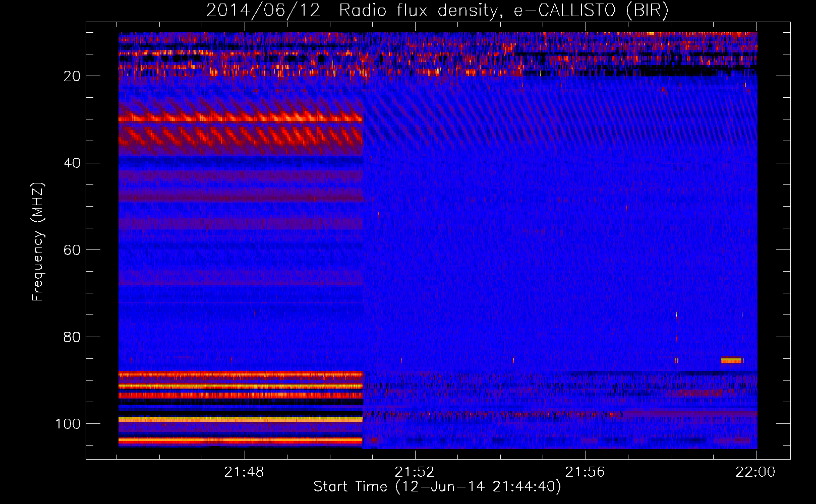Click the 40 MHz frequency tick label
This screenshot has width=816, height=504.
(72, 163)
